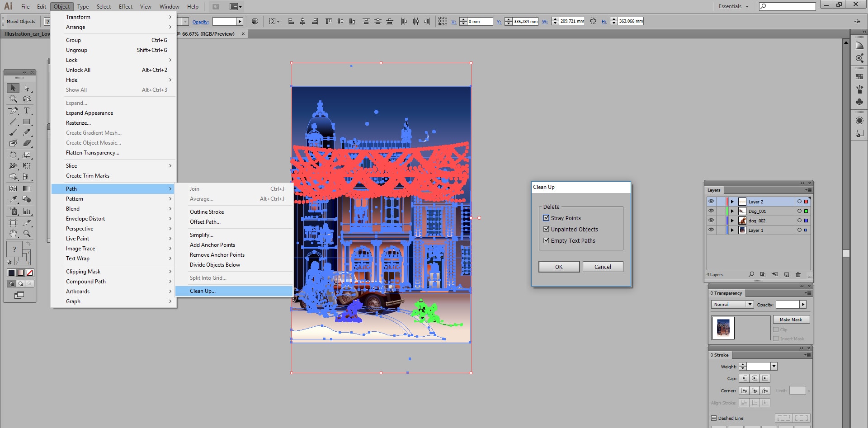Hide the Dog_001 layer

pos(711,211)
